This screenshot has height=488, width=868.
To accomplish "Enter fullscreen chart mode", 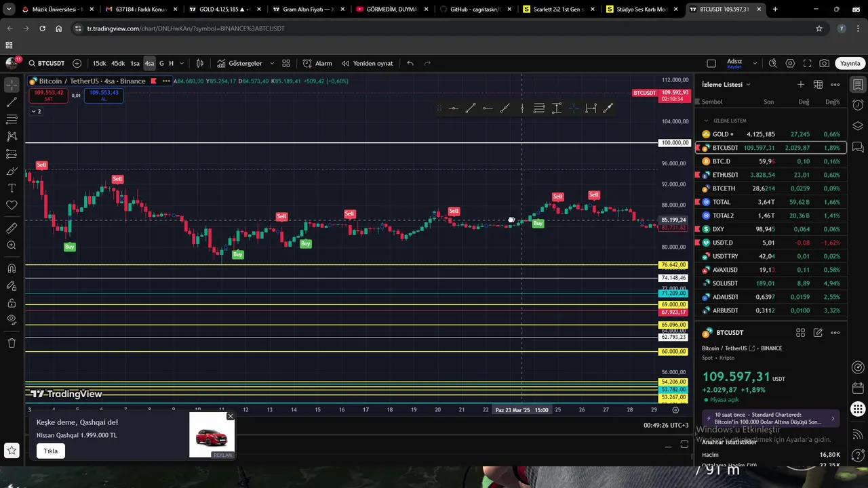I will (x=807, y=63).
